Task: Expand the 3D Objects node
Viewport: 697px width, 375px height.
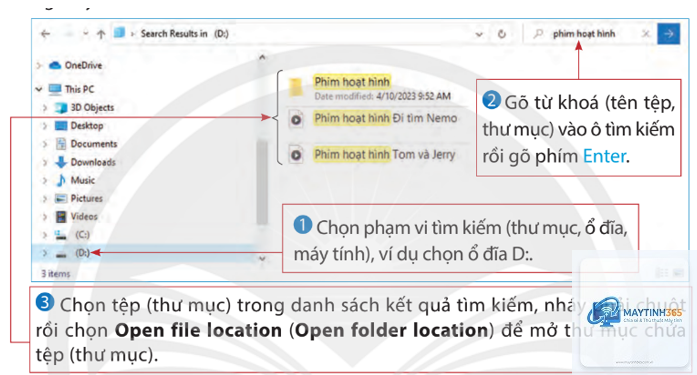Action: click(45, 108)
